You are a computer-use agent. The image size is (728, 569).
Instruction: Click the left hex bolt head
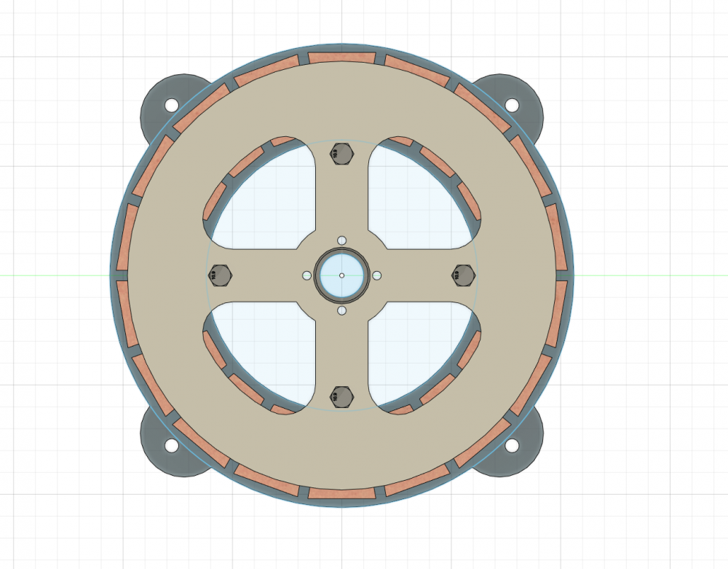[x=218, y=275]
